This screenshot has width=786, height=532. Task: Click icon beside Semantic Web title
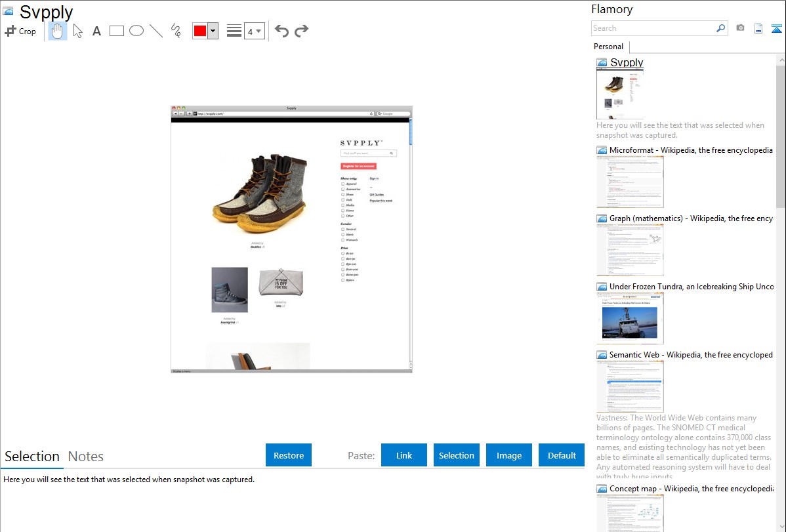[602, 355]
